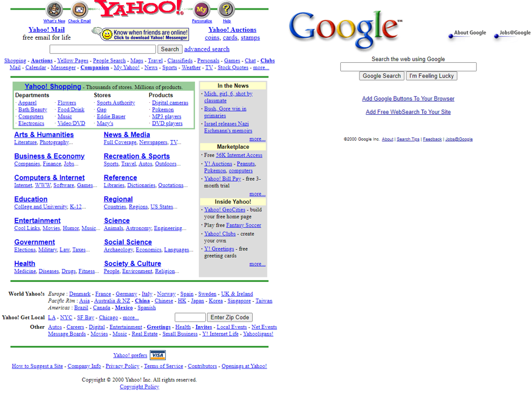Open the Social Science category
This screenshot has height=395, width=532.
(128, 242)
